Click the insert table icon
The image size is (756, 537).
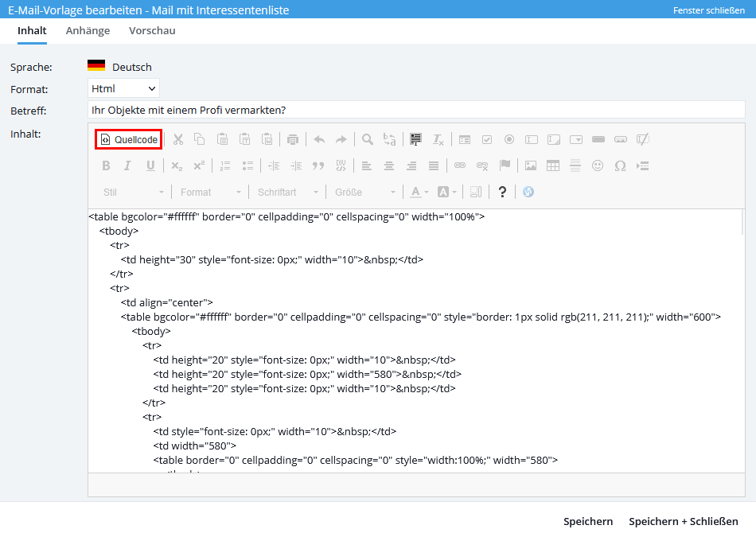pos(552,165)
